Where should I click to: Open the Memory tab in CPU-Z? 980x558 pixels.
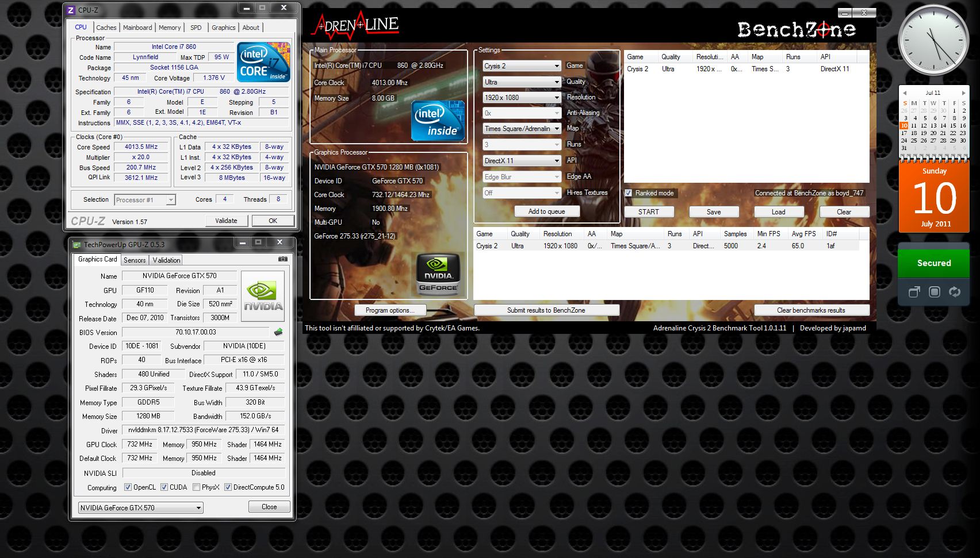click(x=170, y=28)
